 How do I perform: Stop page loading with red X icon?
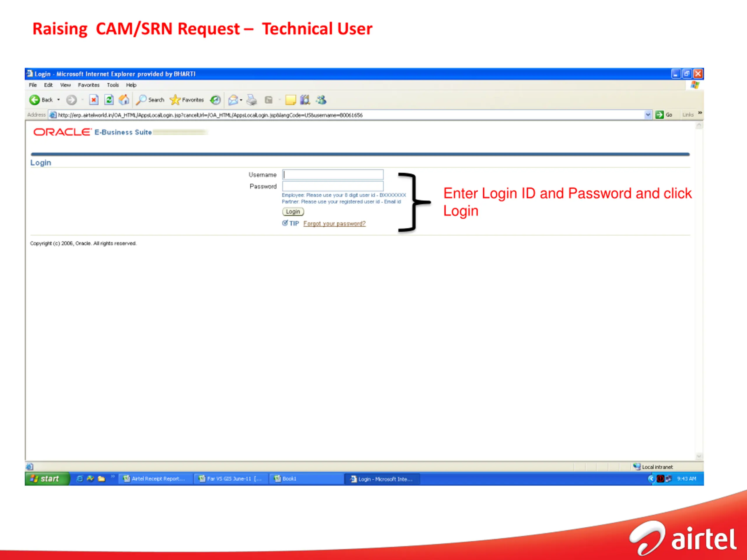tap(94, 99)
